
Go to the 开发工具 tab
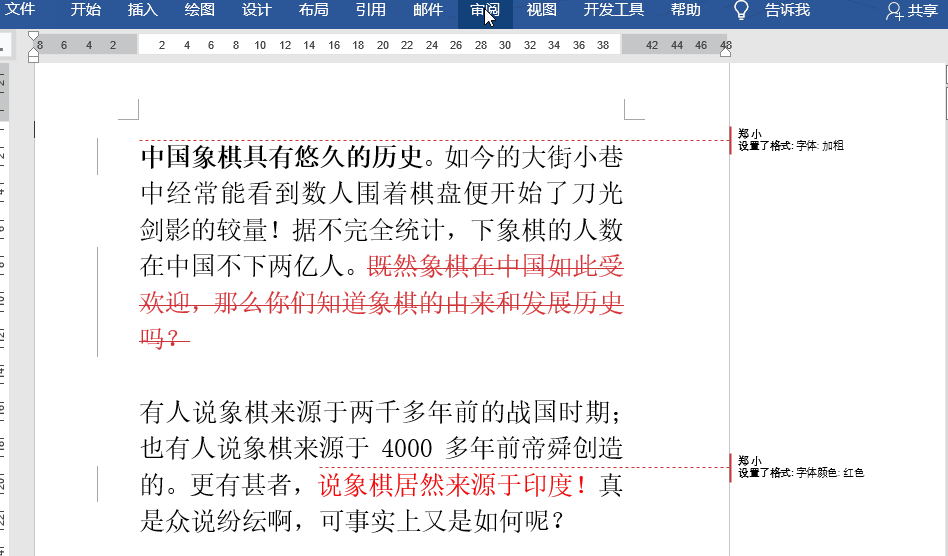[613, 11]
